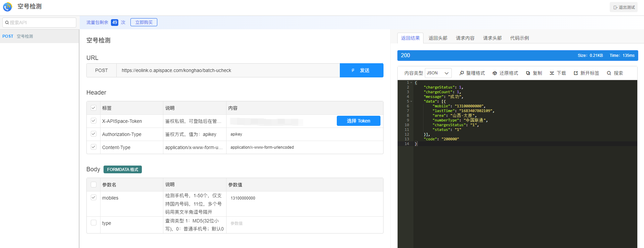This screenshot has height=248, width=644.
Task: Click the 新开标签 open-in-new icon
Action: click(576, 73)
